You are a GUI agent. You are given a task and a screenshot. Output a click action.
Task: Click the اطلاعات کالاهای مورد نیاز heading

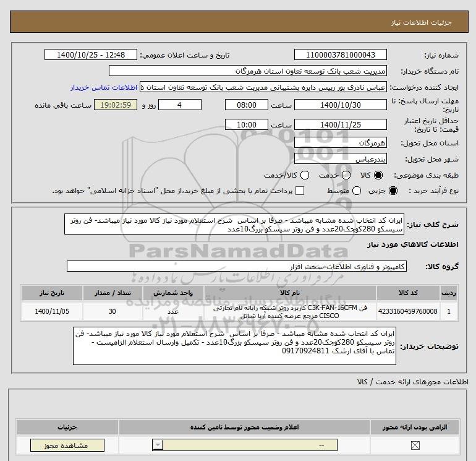click(413, 244)
